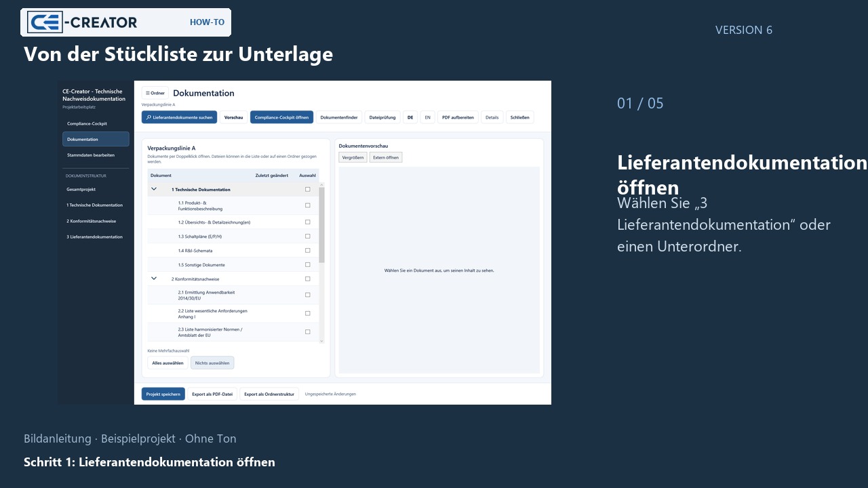This screenshot has width=868, height=488.
Task: Collapse the 1 Technische Dokumentation folder chevron
Action: pyautogui.click(x=154, y=189)
